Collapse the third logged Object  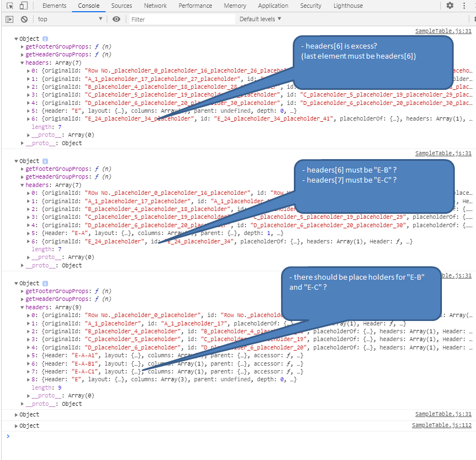(16, 284)
